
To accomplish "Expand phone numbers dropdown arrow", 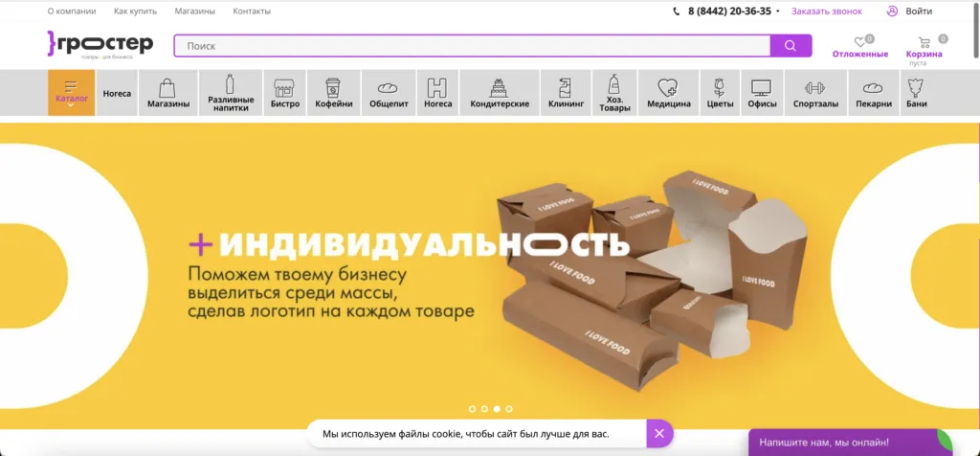I will tap(777, 11).
